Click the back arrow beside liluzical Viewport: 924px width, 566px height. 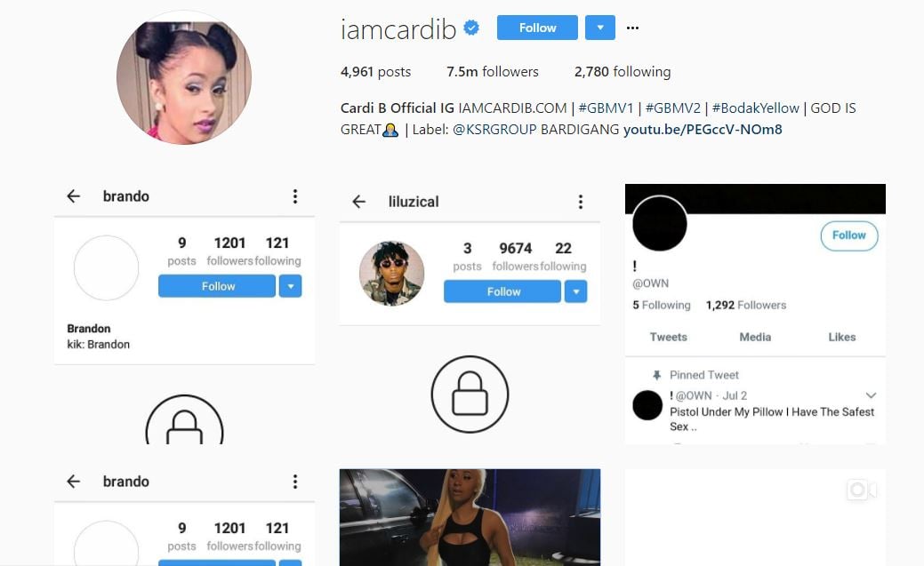tap(359, 202)
